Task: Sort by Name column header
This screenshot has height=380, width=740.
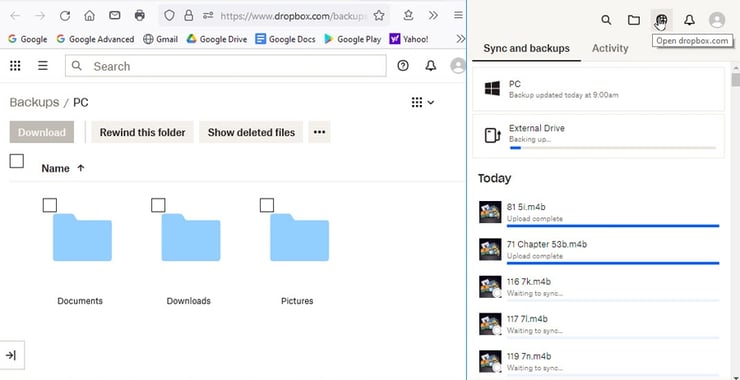Action: pyautogui.click(x=63, y=169)
